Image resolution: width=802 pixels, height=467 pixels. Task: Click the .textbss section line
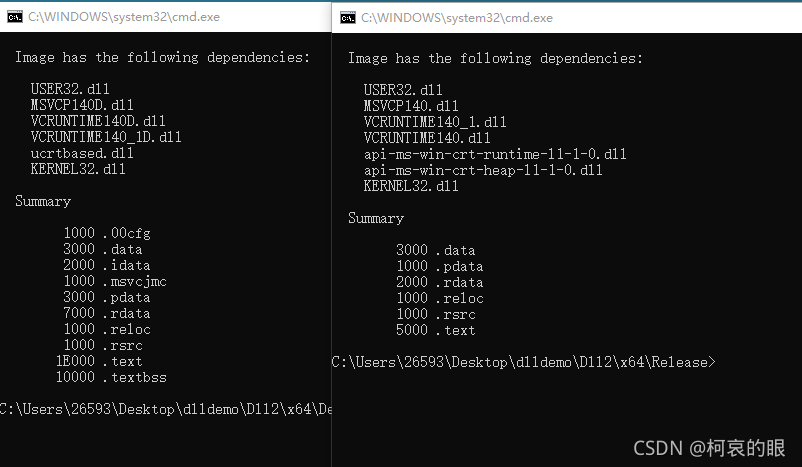click(x=111, y=377)
